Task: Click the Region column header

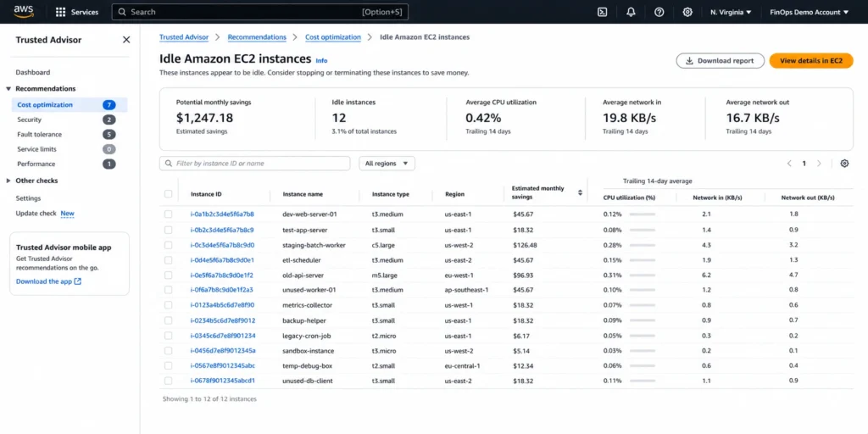Action: (454, 194)
